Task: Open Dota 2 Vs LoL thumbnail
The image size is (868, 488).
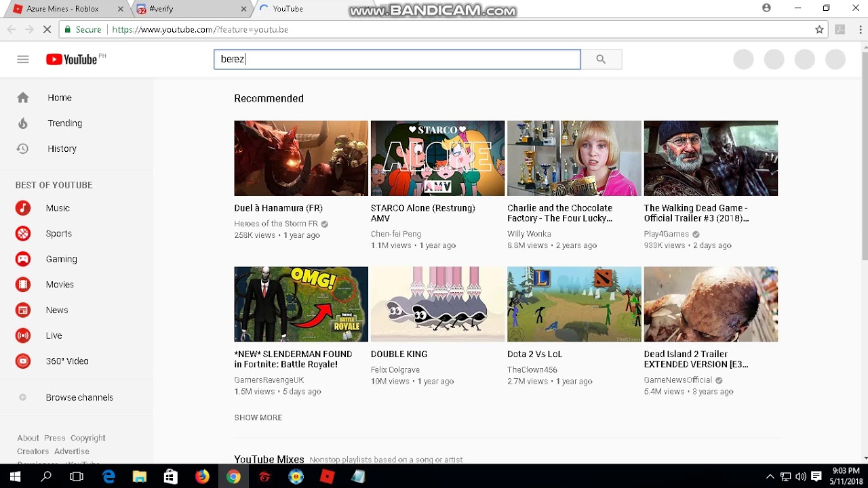Action: click(574, 304)
